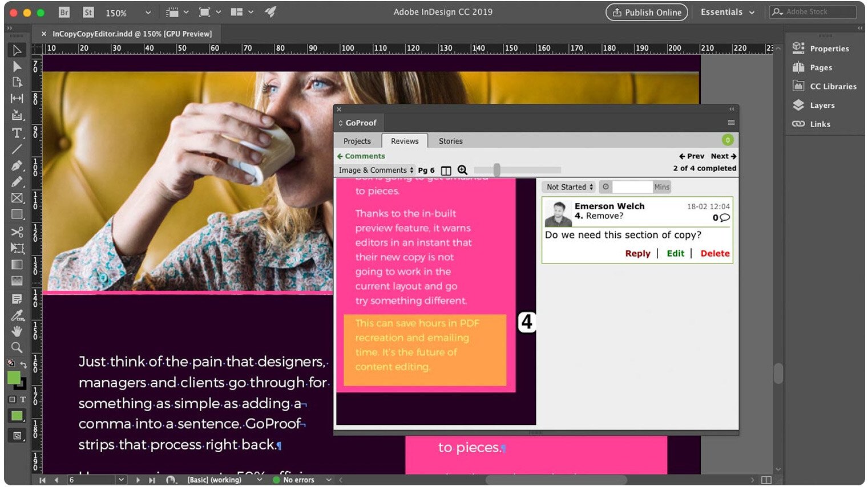Open the Image & Comments view selector
This screenshot has height=487, width=868.
tap(376, 170)
